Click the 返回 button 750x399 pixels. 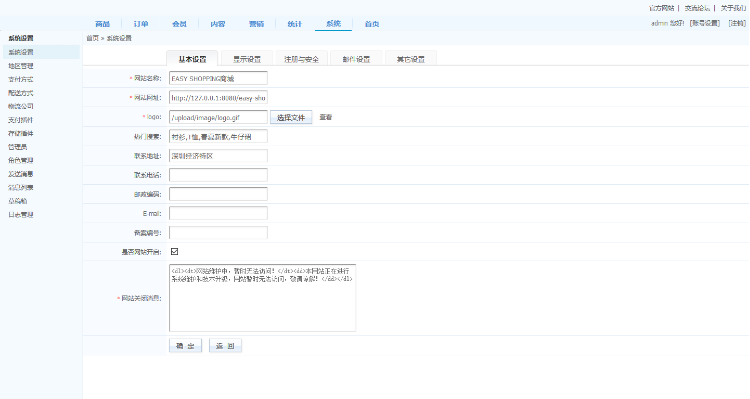click(225, 346)
